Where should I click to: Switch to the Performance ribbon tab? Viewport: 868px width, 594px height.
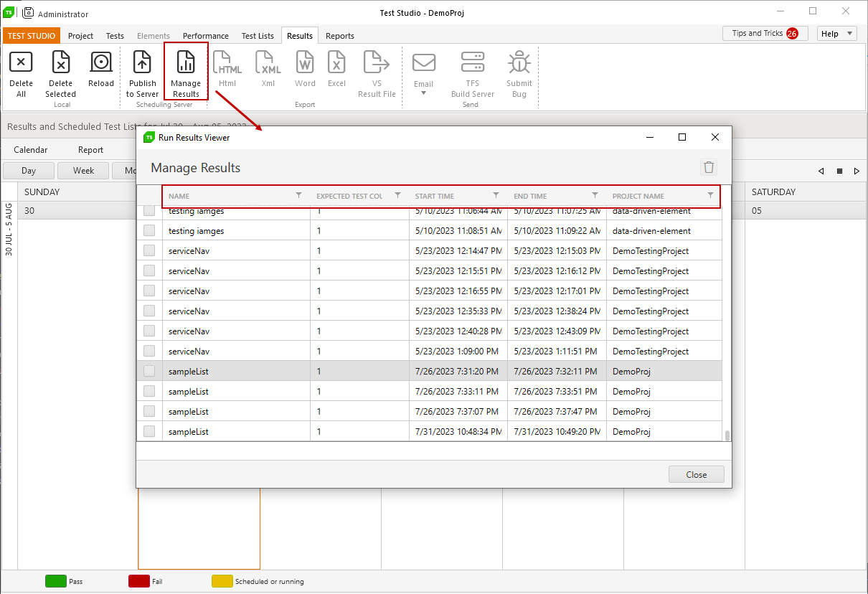206,36
